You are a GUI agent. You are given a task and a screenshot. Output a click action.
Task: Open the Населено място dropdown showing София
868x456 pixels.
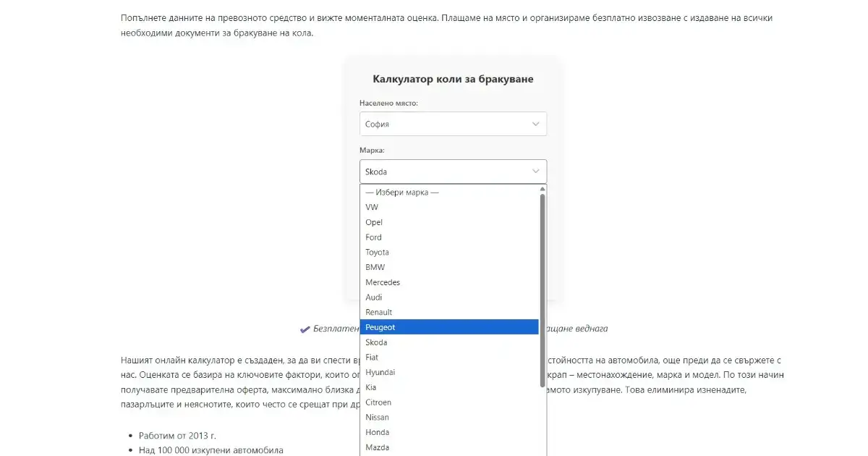[x=453, y=124]
